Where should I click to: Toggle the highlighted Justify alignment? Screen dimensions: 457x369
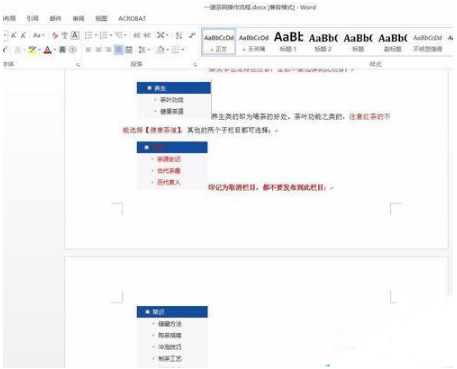pyautogui.click(x=119, y=50)
